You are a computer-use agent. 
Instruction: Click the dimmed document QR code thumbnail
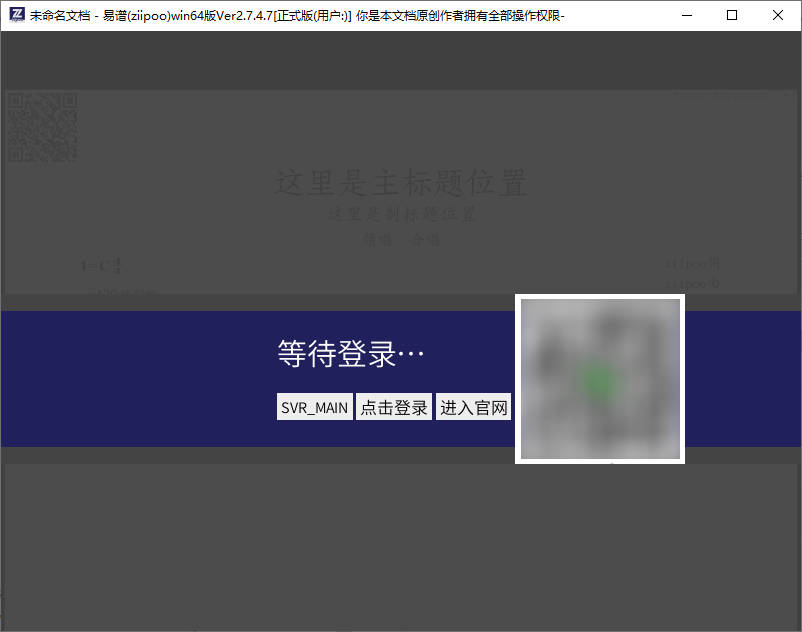click(42, 128)
